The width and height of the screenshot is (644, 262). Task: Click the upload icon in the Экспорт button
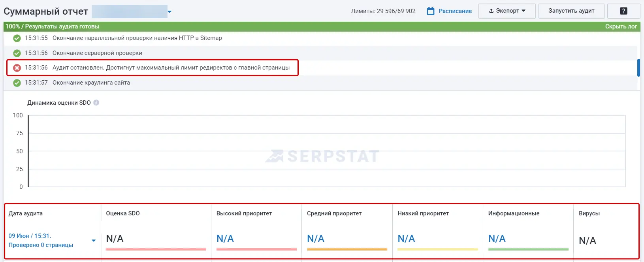pyautogui.click(x=491, y=11)
